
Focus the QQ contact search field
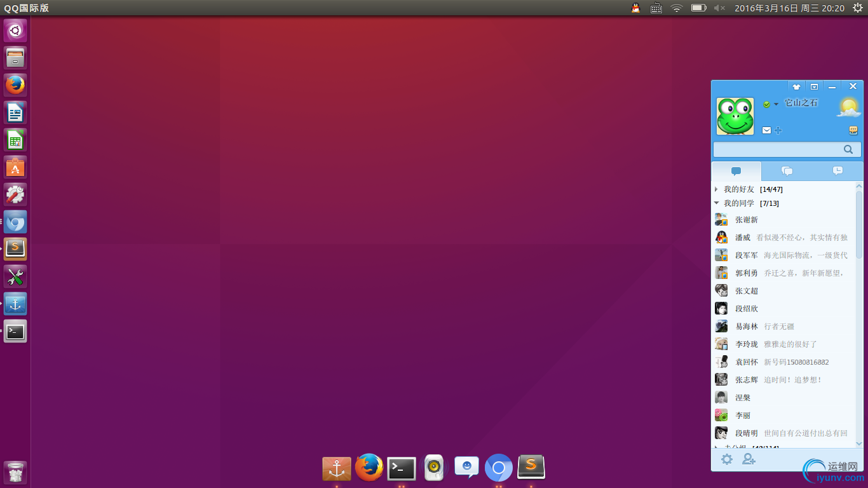[x=787, y=149]
